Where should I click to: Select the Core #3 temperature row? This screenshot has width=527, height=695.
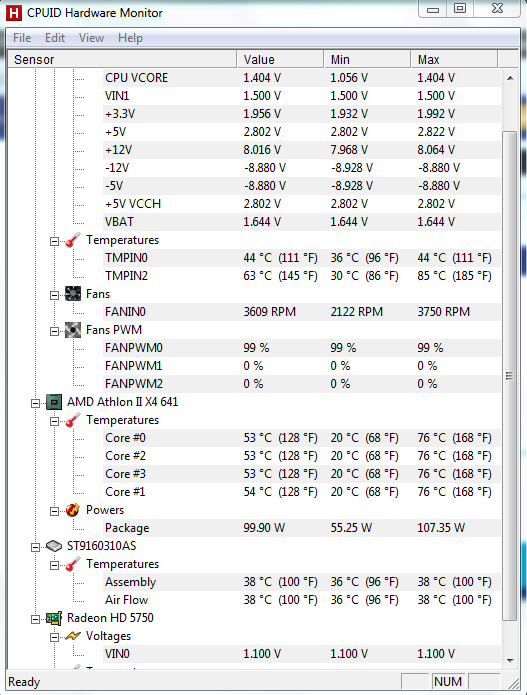[x=302, y=474]
